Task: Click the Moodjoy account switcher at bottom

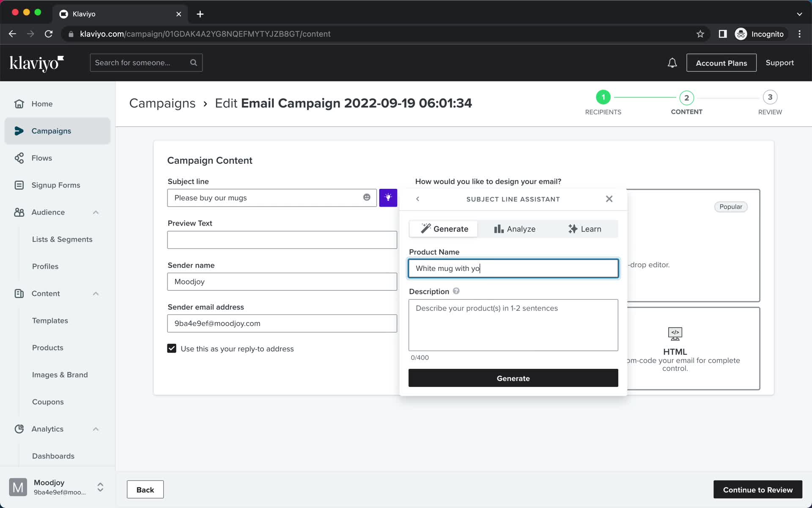Action: click(57, 487)
